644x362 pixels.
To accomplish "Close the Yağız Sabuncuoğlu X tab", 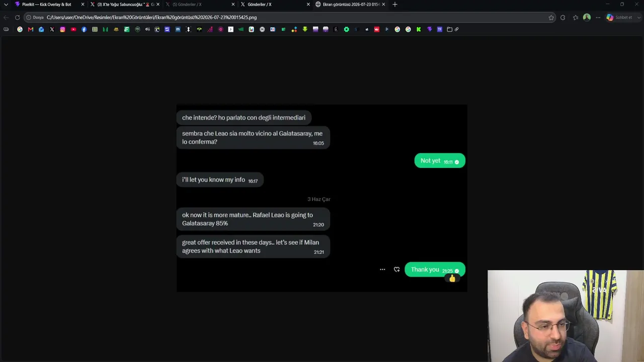I will (x=158, y=5).
